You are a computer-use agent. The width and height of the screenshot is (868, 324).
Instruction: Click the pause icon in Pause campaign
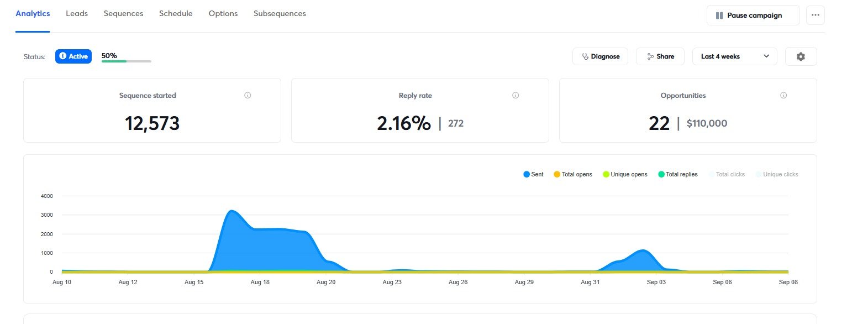click(719, 15)
